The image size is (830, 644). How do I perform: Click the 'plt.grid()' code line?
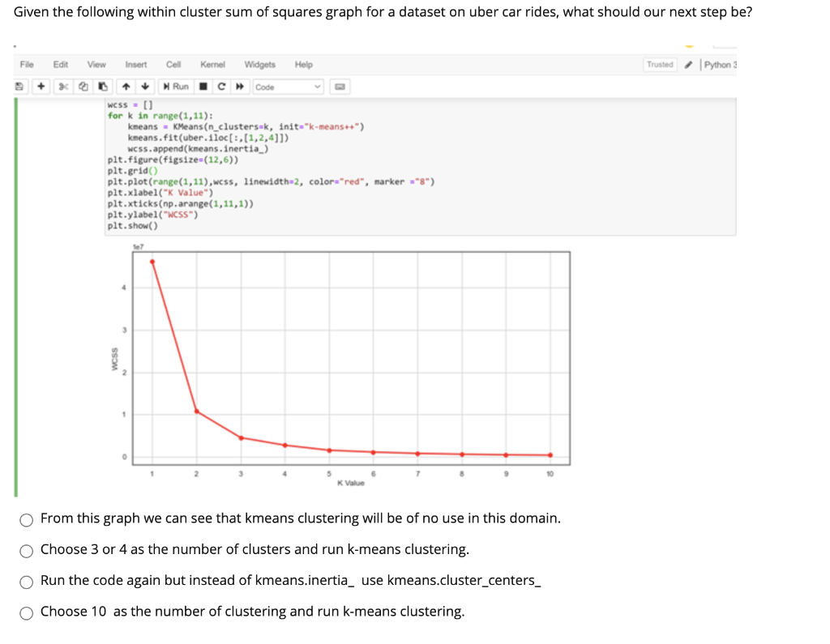tap(132, 171)
